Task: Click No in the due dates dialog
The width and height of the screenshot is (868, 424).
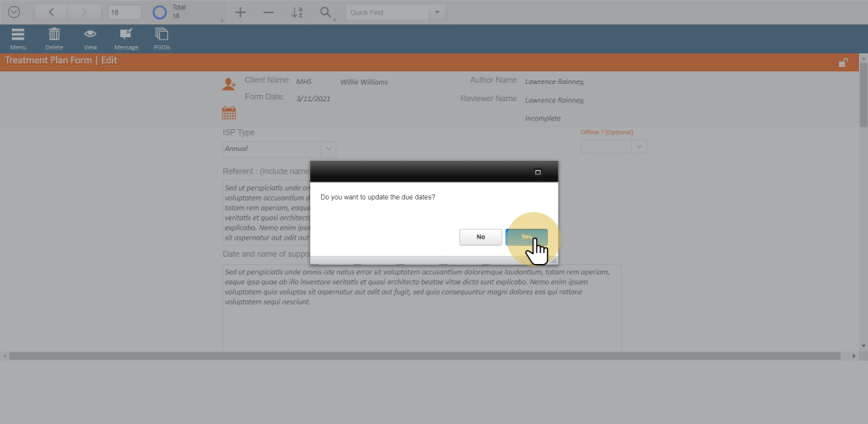Action: tap(480, 237)
